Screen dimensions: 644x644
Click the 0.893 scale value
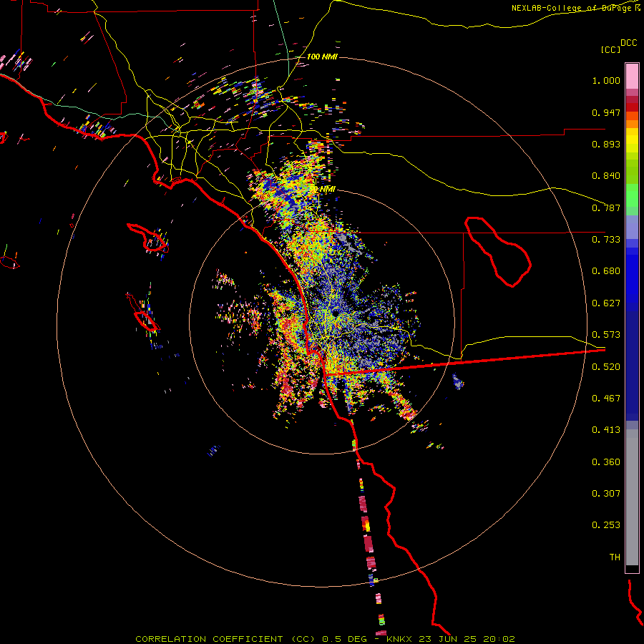606,144
